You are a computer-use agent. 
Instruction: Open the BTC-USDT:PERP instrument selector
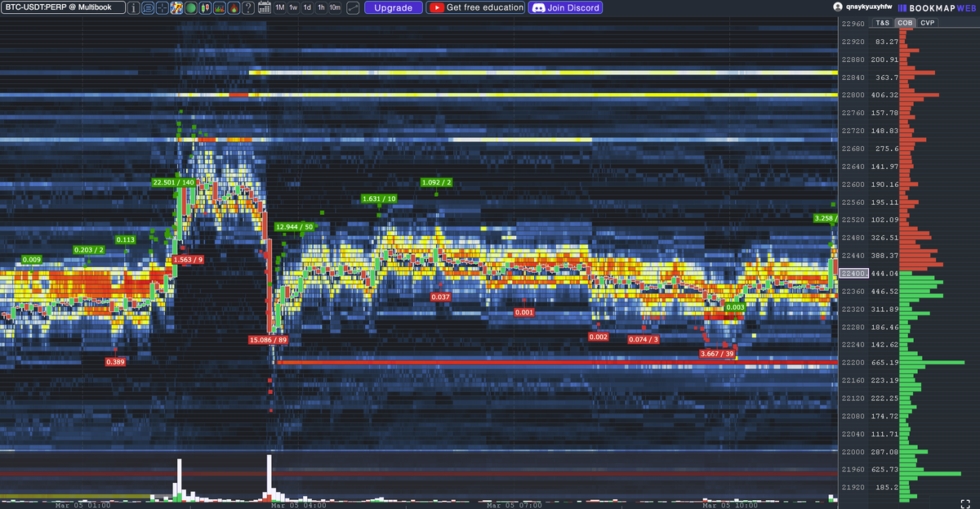(x=63, y=7)
